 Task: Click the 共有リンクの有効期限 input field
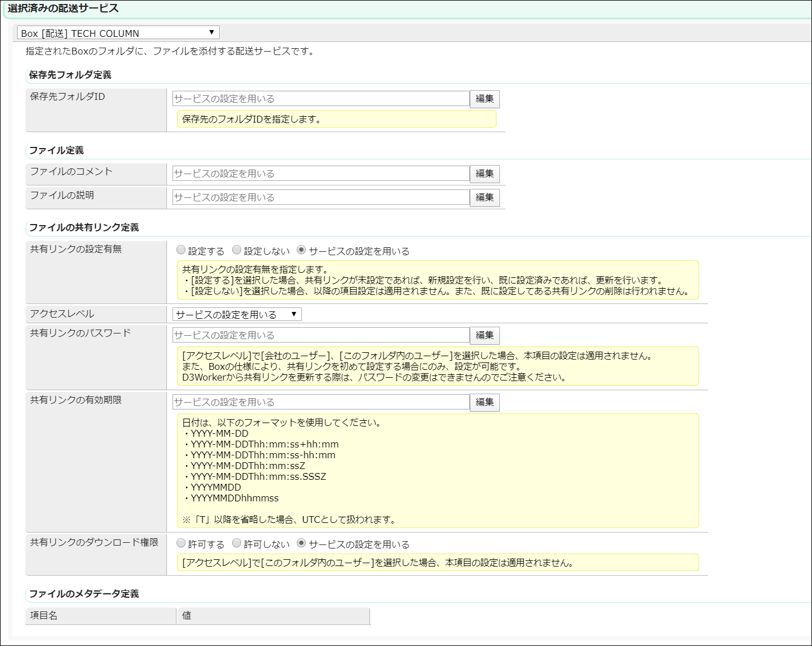tap(321, 402)
